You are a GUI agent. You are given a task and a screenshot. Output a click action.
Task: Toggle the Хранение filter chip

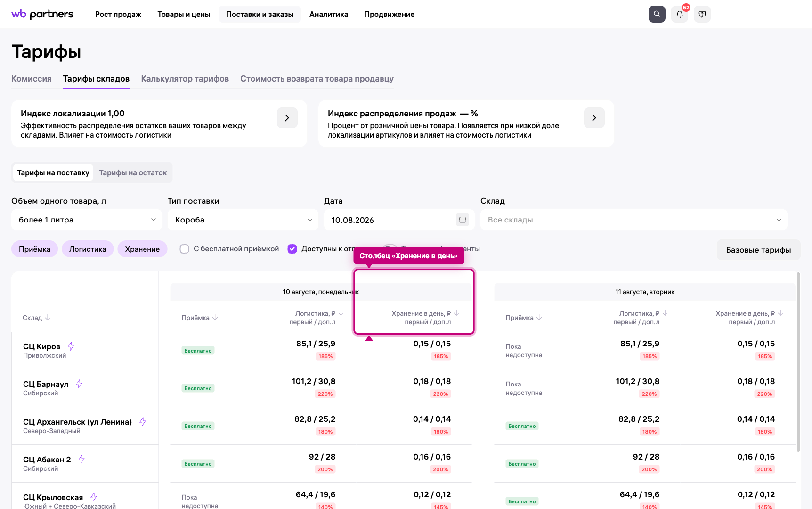pos(142,249)
